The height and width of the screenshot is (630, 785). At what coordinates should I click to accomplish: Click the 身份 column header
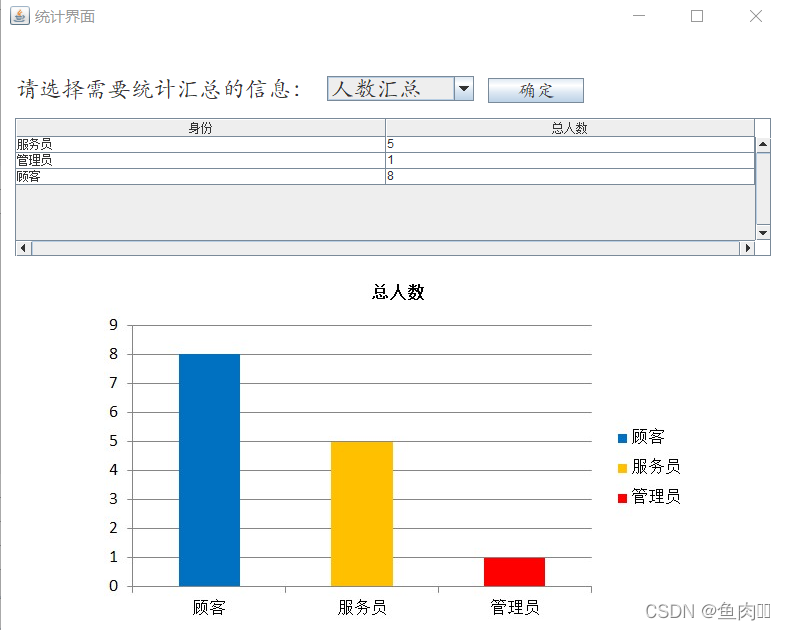(x=200, y=128)
